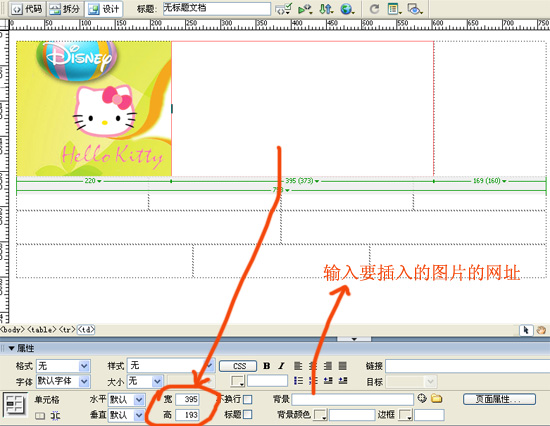
Task: Click the 宽 width field showing 395
Action: tap(187, 399)
